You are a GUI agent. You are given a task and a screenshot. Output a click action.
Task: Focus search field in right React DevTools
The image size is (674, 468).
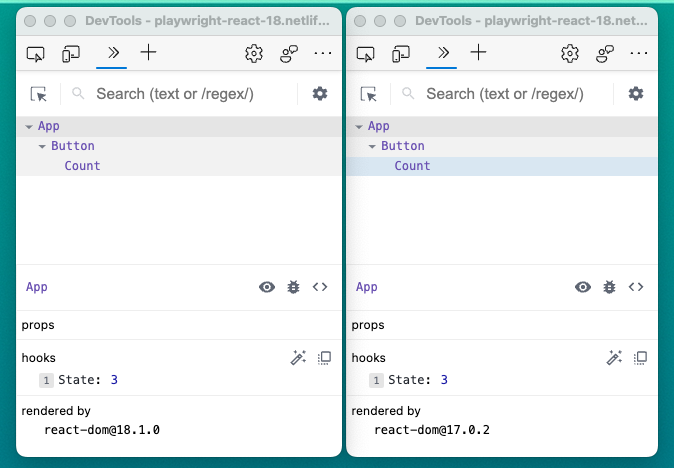pyautogui.click(x=505, y=94)
